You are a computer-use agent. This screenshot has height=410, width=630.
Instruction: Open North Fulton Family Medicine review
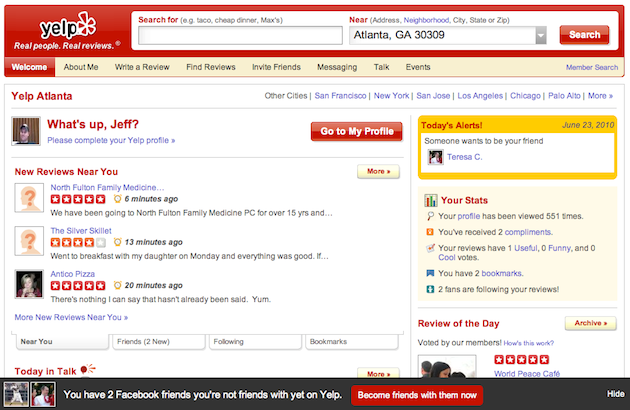(107, 187)
